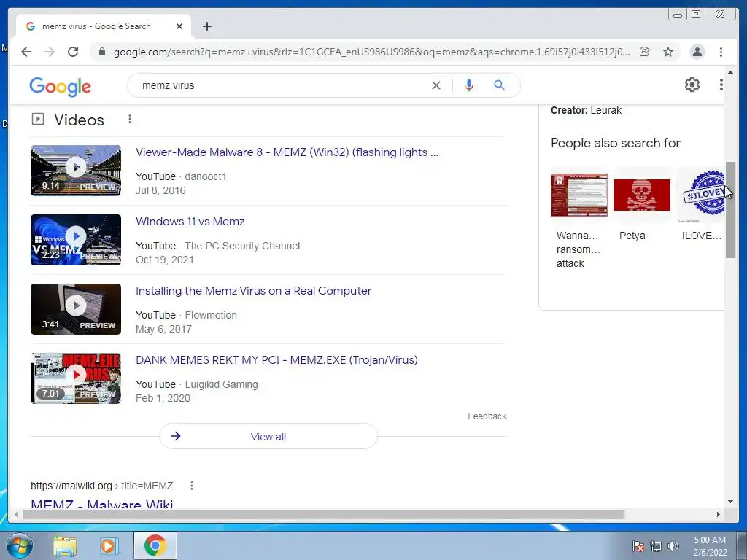Click the horizontal scrollbar right arrow

(719, 514)
